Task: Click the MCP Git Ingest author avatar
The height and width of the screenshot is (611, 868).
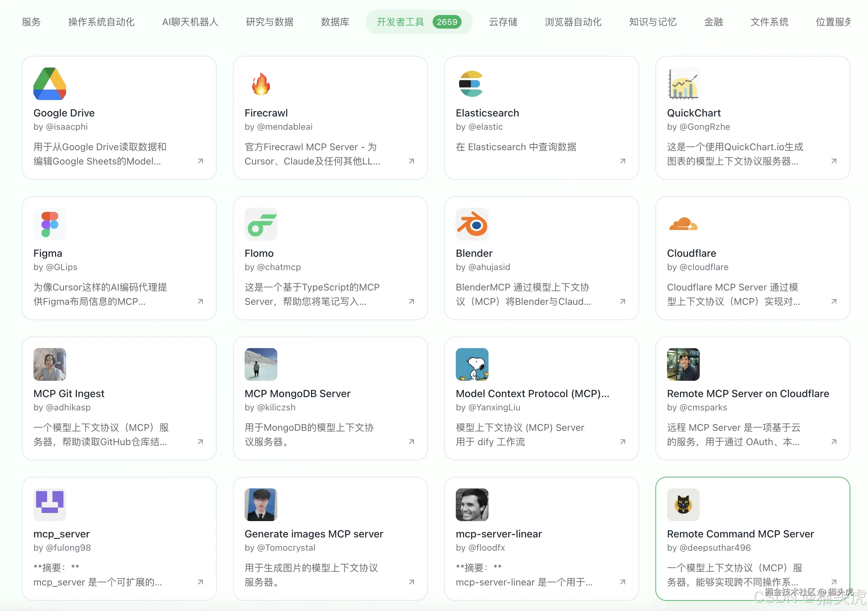Action: [49, 364]
